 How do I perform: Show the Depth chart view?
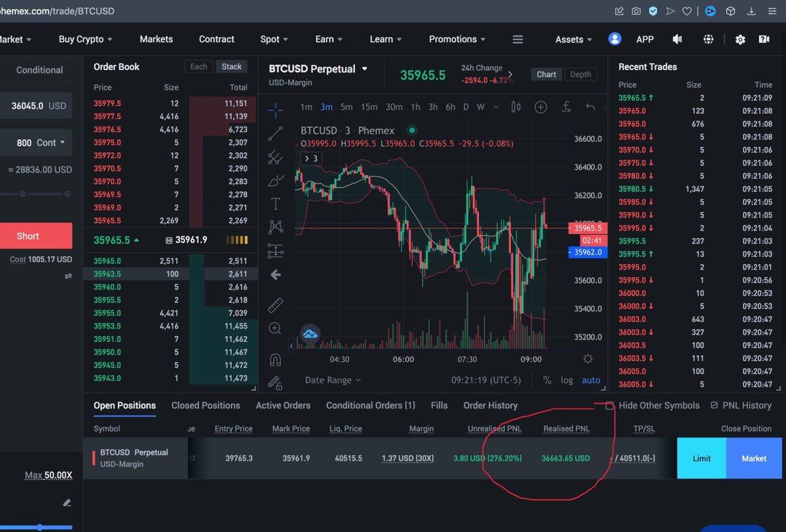(580, 74)
